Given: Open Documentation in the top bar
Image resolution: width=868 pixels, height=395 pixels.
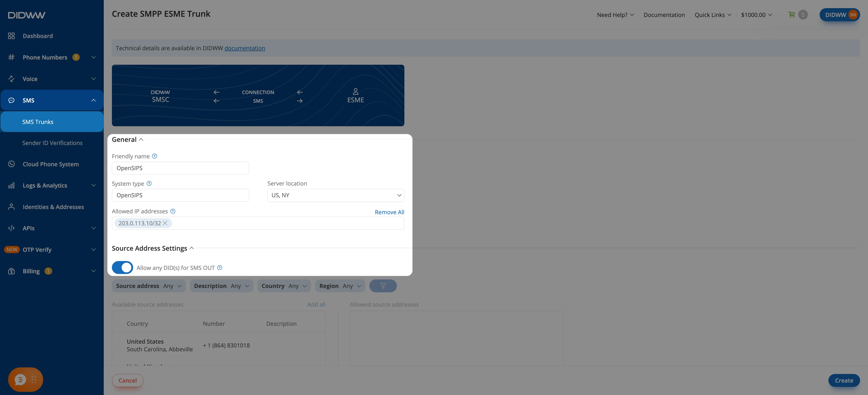Looking at the screenshot, I should 664,15.
